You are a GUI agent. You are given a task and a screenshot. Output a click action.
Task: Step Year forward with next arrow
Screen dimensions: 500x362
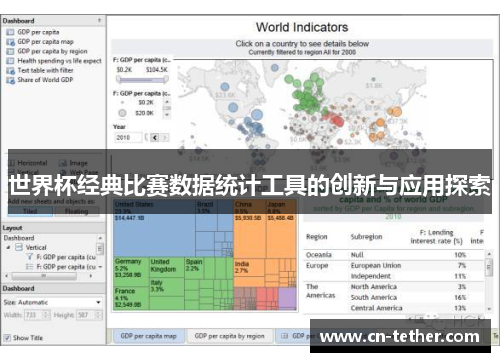[x=165, y=137]
